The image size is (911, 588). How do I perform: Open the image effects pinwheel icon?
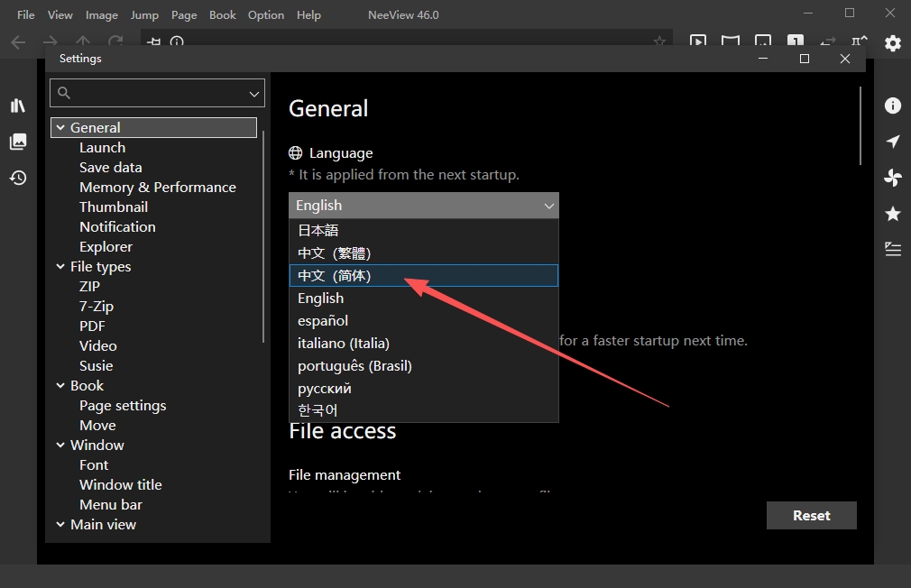[x=892, y=178]
